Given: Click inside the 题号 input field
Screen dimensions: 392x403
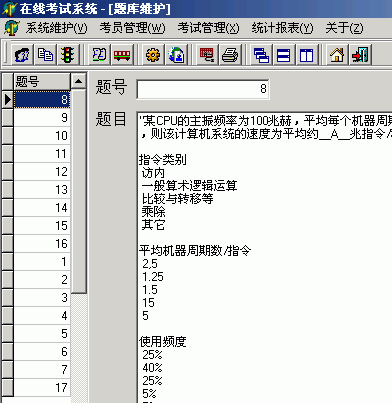Looking at the screenshot, I should (203, 89).
